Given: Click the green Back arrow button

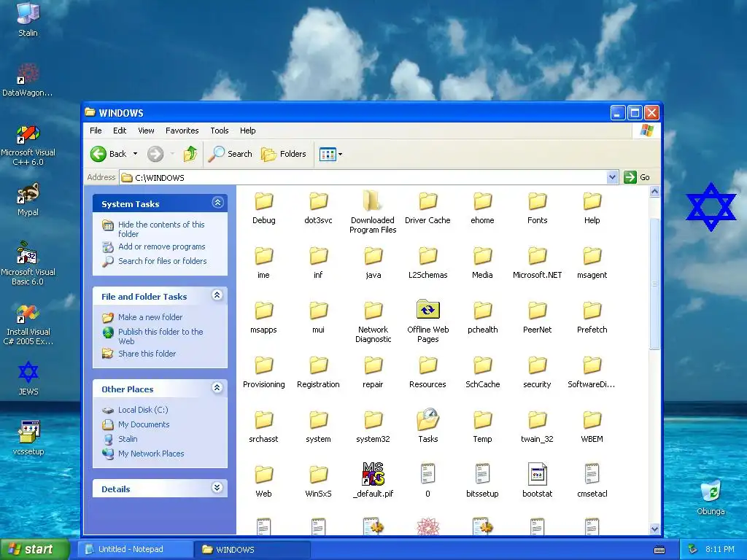Looking at the screenshot, I should [x=98, y=154].
